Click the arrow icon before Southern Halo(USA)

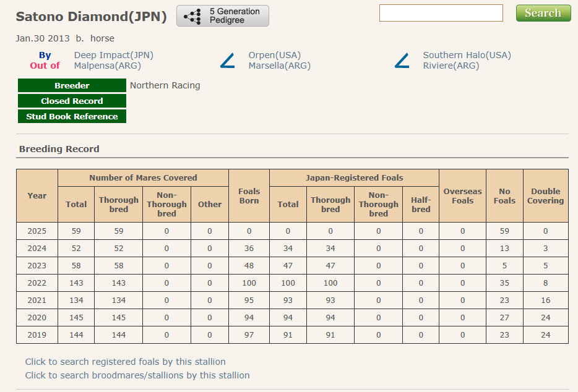point(402,61)
